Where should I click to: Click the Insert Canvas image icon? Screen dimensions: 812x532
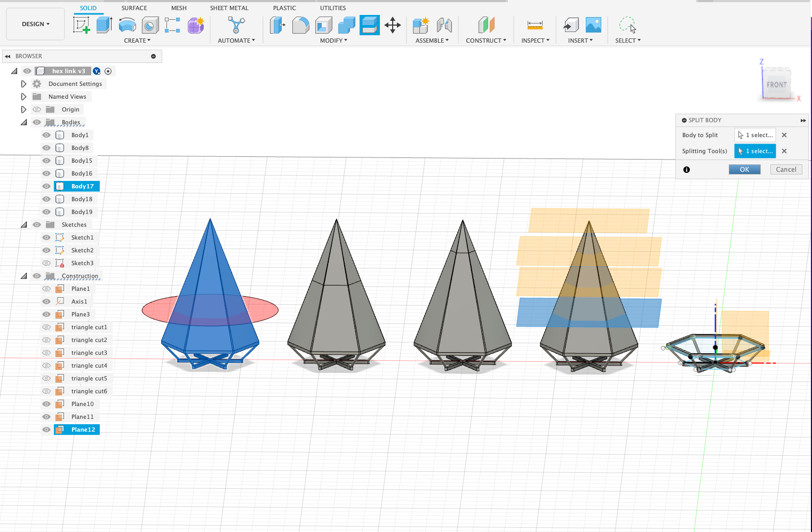click(593, 25)
